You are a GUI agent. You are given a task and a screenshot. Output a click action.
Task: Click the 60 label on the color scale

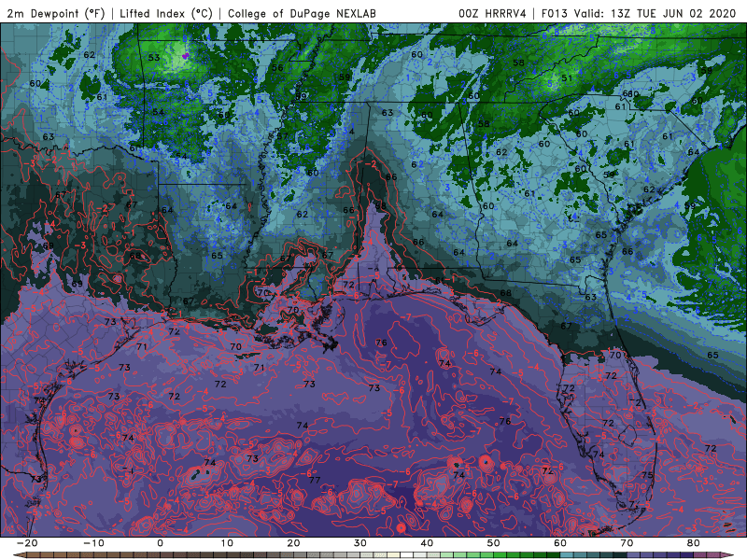coord(560,543)
